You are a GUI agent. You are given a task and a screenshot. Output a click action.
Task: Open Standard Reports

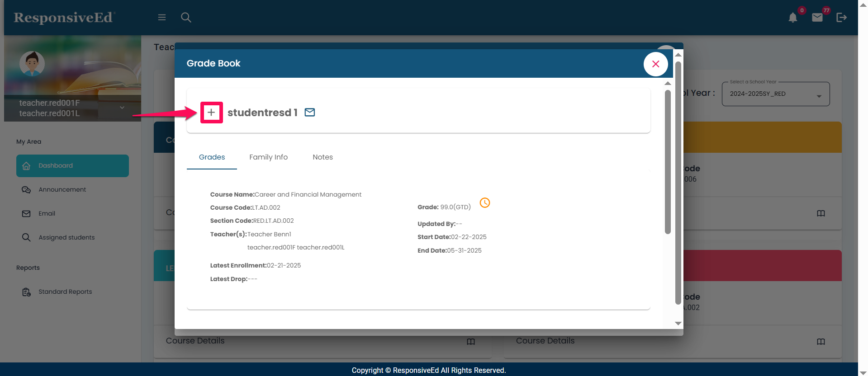tap(65, 292)
